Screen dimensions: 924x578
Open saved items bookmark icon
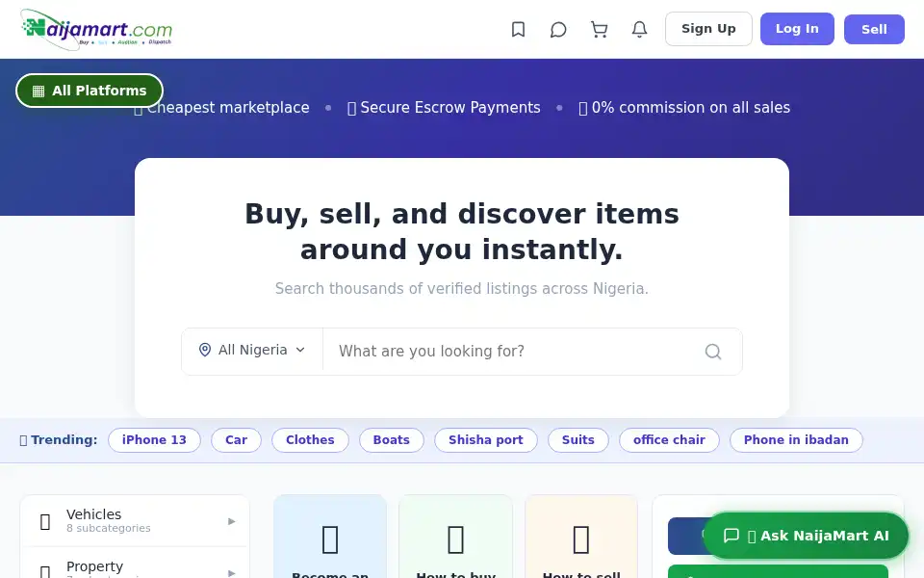click(518, 30)
